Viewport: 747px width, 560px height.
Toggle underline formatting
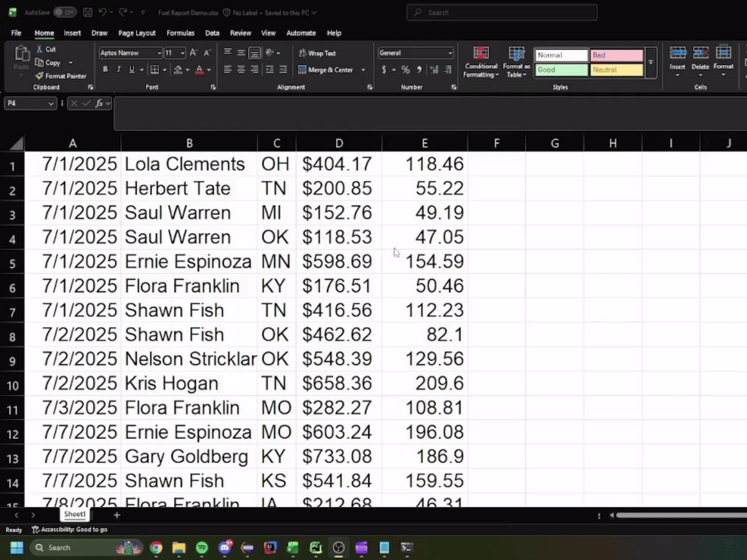131,69
